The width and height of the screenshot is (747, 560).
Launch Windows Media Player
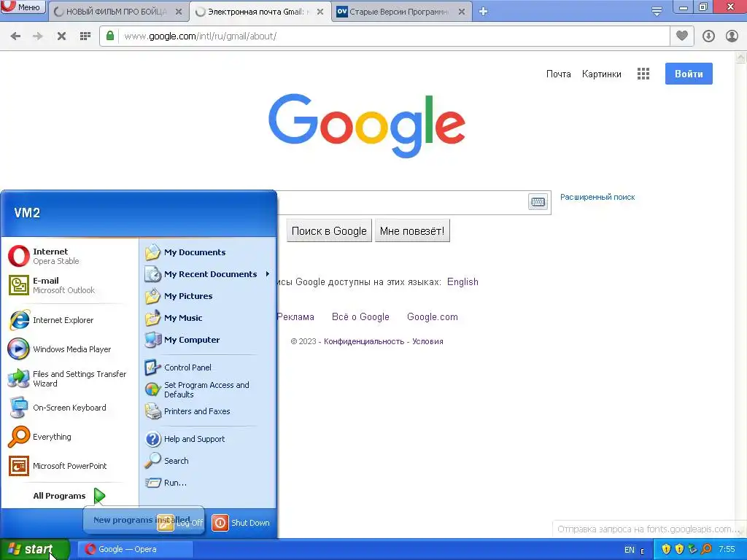pyautogui.click(x=69, y=349)
